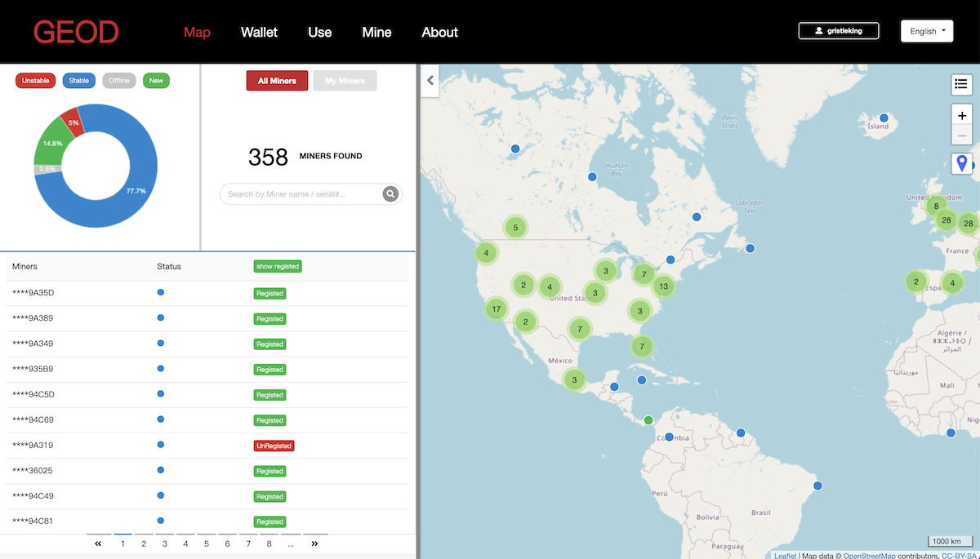The height and width of the screenshot is (559, 980).
Task: Open the gristleking user account menu
Action: coord(839,31)
